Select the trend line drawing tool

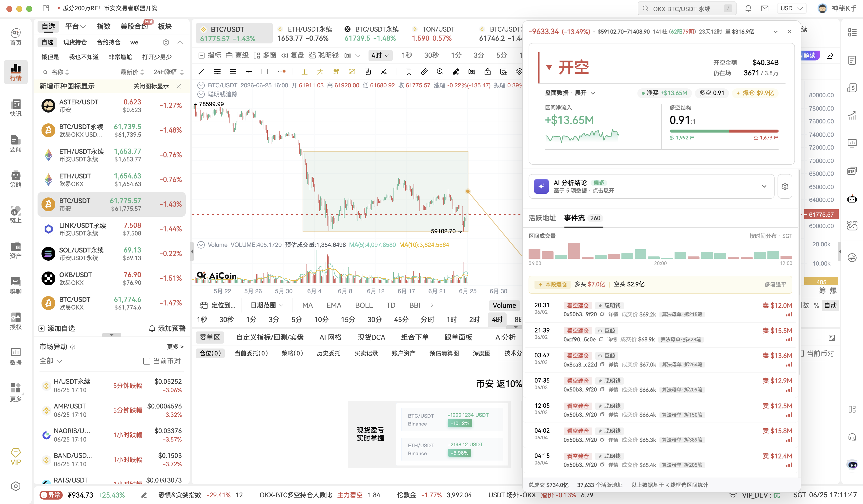click(x=201, y=72)
